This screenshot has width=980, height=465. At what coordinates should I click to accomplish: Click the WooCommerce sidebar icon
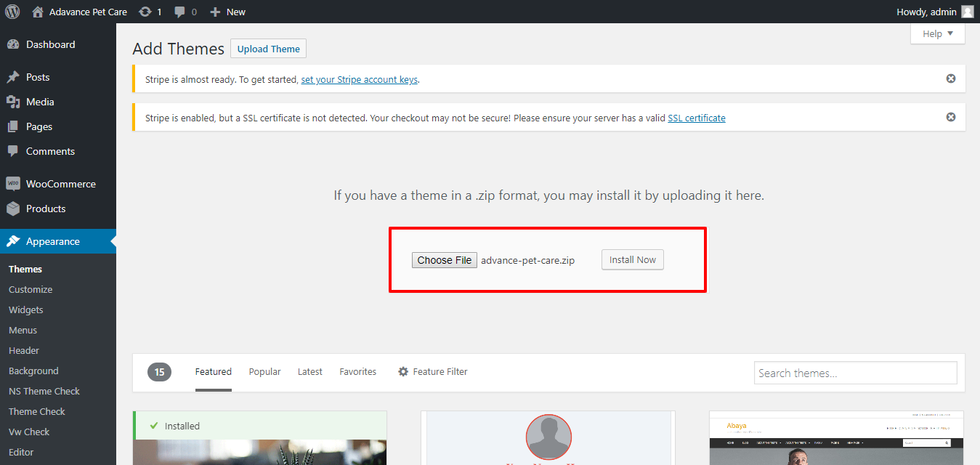pos(13,184)
